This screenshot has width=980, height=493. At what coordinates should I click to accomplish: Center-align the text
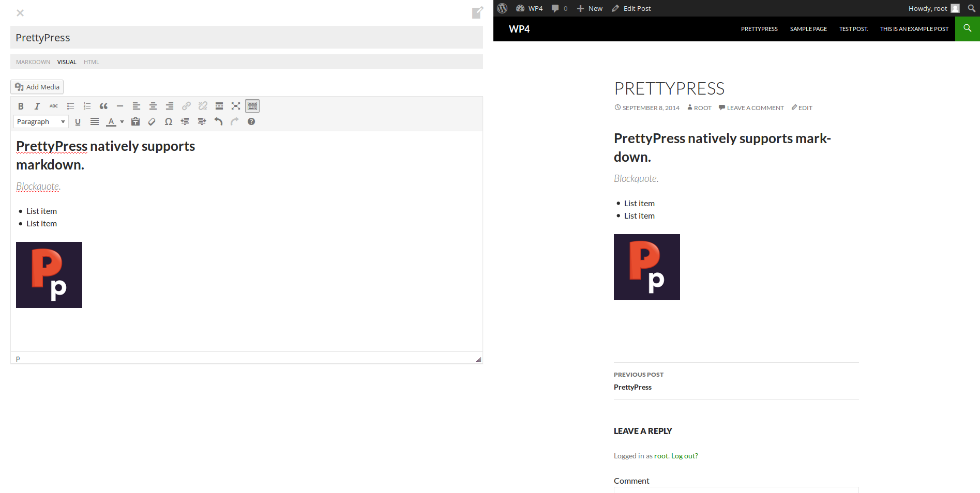click(x=153, y=106)
